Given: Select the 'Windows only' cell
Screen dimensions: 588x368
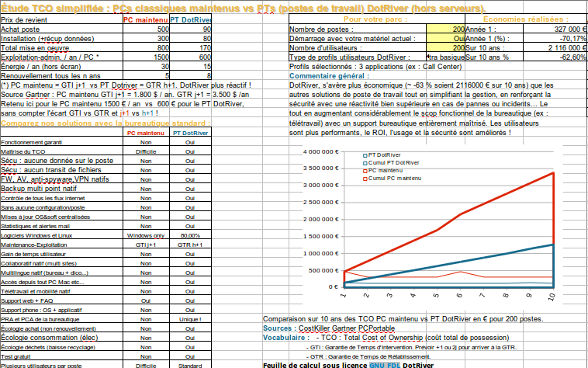Looking at the screenshot, I should 147,235.
